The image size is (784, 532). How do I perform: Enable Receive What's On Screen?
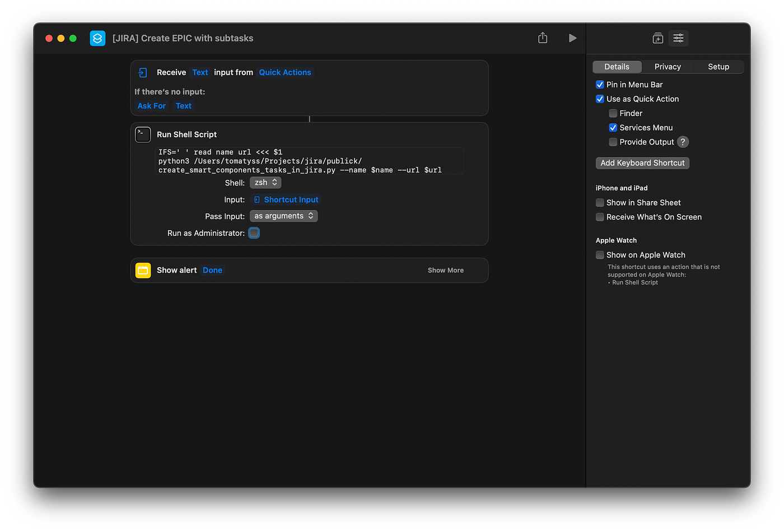point(600,217)
